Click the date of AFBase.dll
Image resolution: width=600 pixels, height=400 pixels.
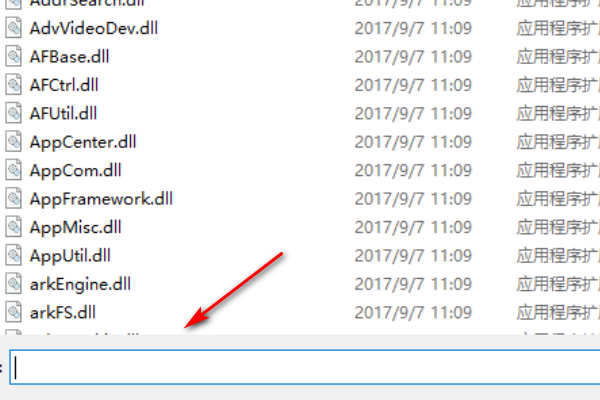[x=413, y=57]
